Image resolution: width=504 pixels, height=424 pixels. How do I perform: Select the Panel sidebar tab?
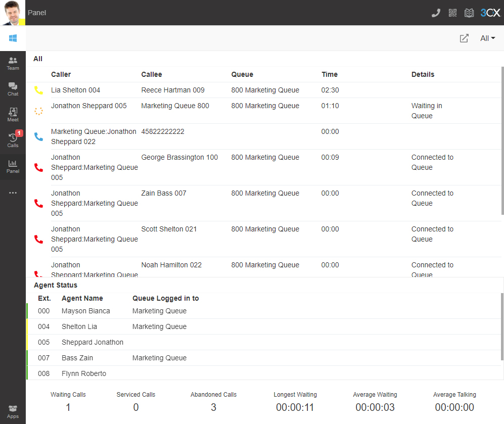coord(13,166)
